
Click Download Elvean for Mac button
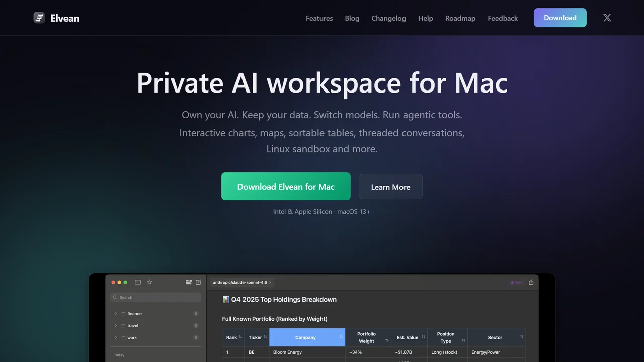(286, 187)
